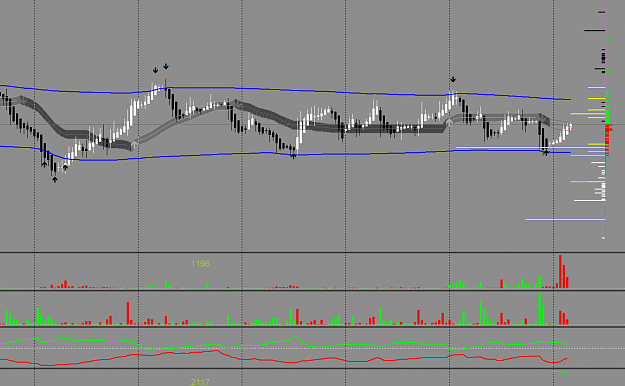625x386 pixels.
Task: Click the long black bar atop the side profile
Action: point(595,30)
